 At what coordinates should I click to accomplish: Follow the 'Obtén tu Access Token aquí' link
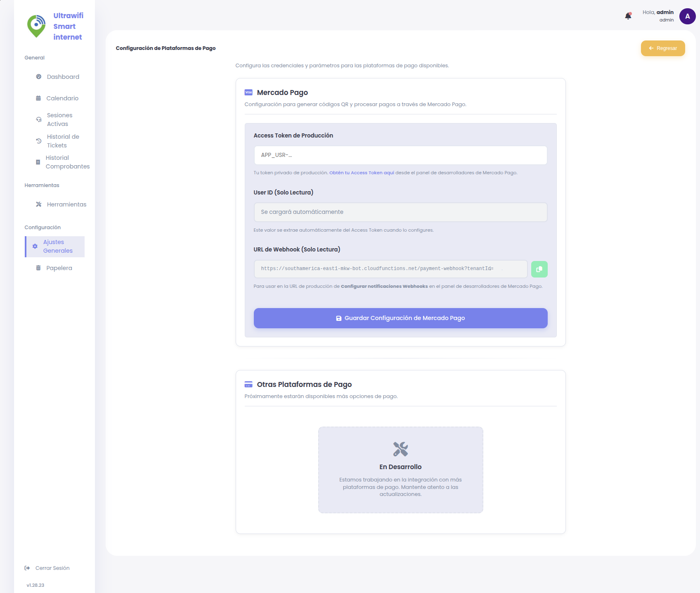(362, 173)
